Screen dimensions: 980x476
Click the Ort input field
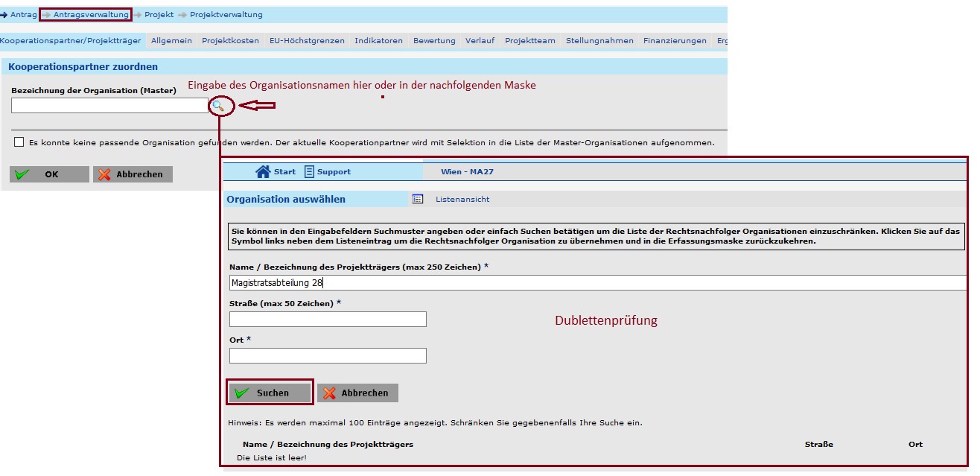point(328,356)
